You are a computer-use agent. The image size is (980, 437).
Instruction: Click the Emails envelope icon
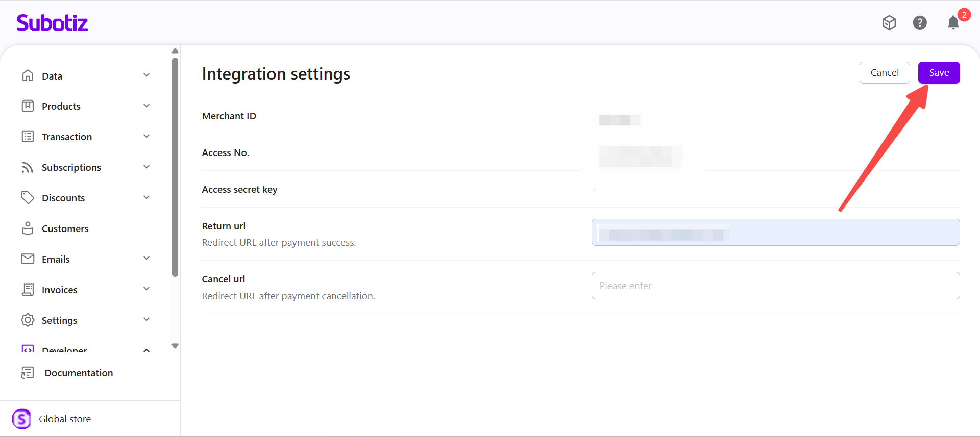pyautogui.click(x=28, y=259)
